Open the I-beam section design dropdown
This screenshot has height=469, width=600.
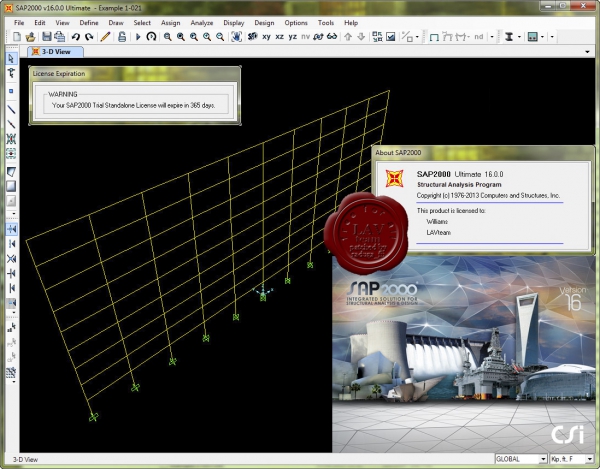tap(519, 37)
